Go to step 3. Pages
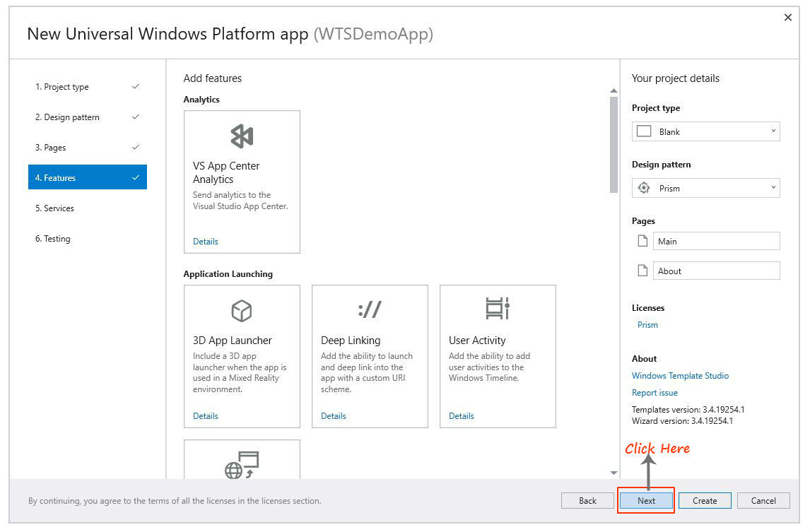 pos(88,148)
